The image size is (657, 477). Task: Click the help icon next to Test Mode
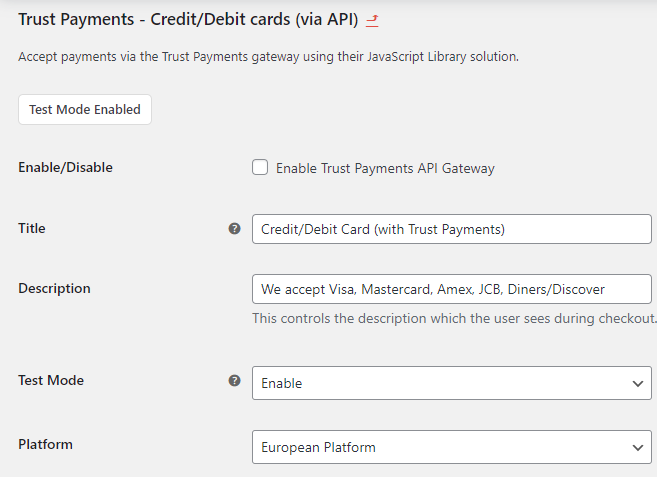pyautogui.click(x=235, y=381)
